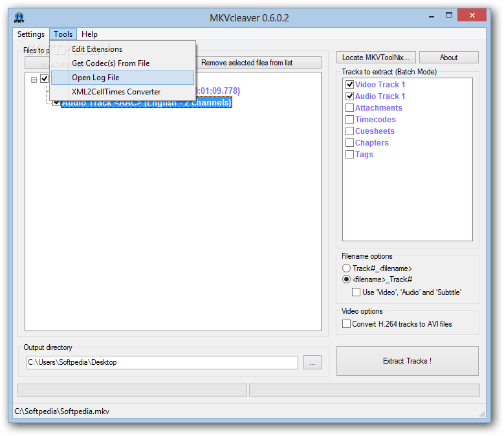Uncheck Video Track 1 in batch list

click(349, 85)
